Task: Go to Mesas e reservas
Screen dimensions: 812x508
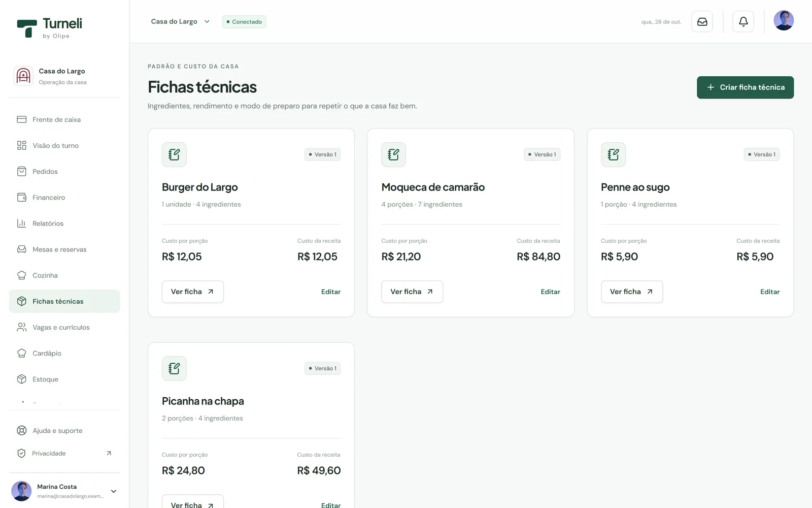Action: (64, 249)
